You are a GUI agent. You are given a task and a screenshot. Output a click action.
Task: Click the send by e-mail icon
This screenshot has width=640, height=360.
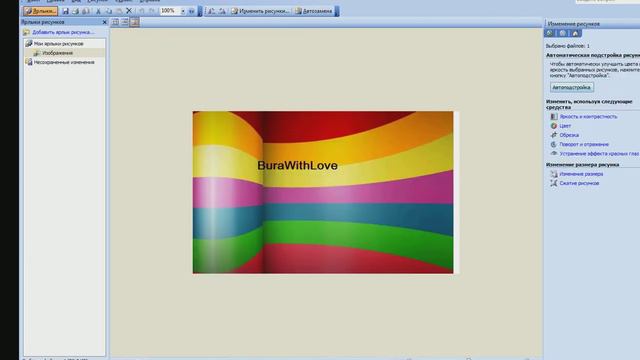click(x=86, y=11)
